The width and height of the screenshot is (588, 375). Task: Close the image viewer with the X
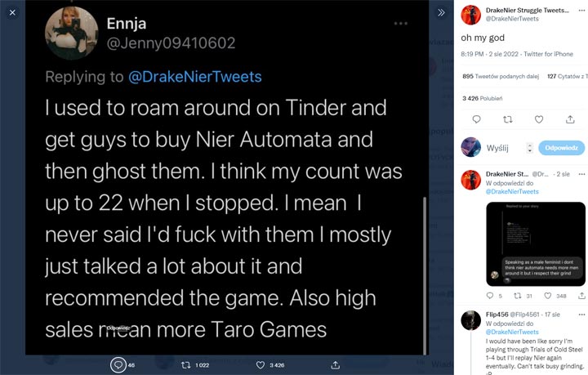pos(11,13)
